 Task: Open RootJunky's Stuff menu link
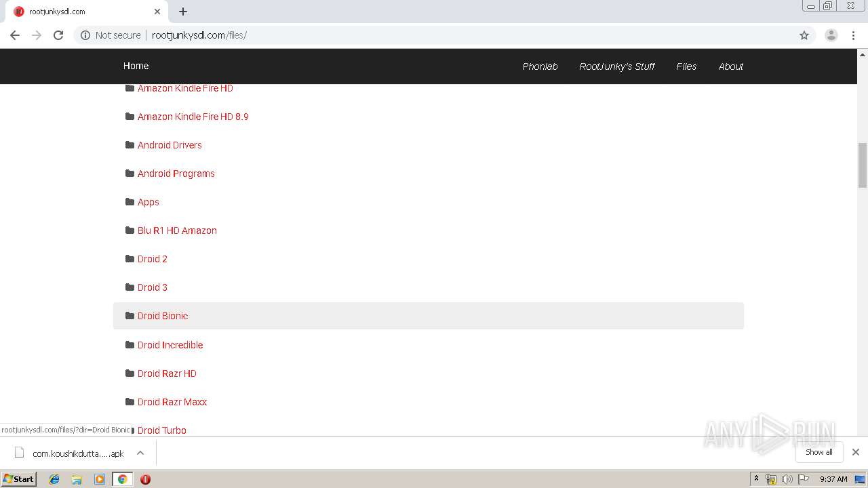tap(617, 66)
